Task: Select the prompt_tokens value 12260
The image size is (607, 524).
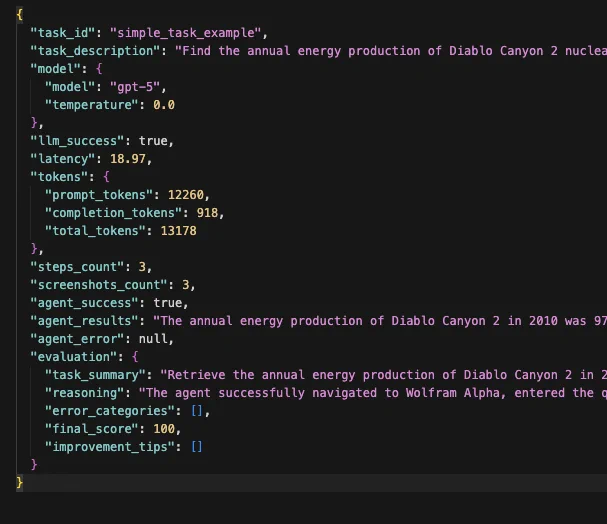Action: click(185, 195)
